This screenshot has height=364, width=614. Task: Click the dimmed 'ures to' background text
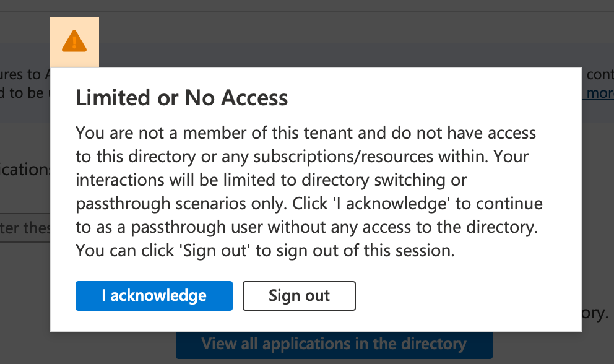click(20, 74)
